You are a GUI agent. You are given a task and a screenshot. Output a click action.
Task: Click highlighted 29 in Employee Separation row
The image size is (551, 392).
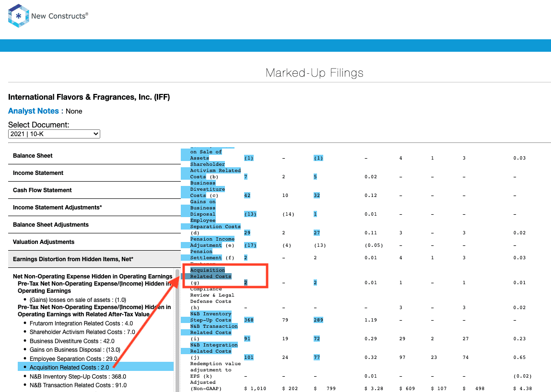(247, 232)
